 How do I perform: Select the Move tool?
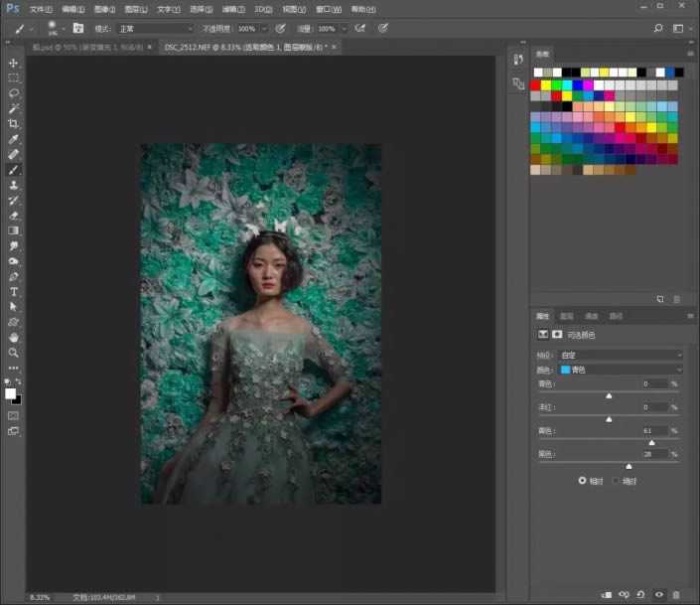point(14,63)
